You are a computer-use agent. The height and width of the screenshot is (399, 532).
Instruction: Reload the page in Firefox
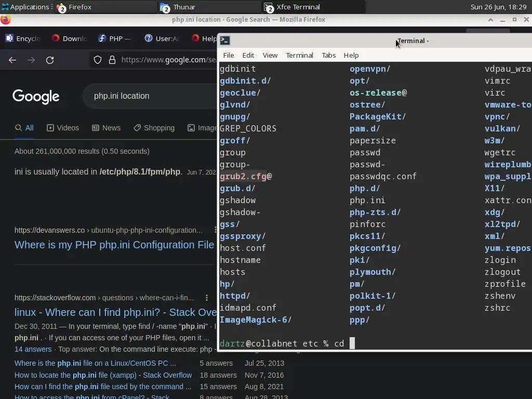(50, 60)
